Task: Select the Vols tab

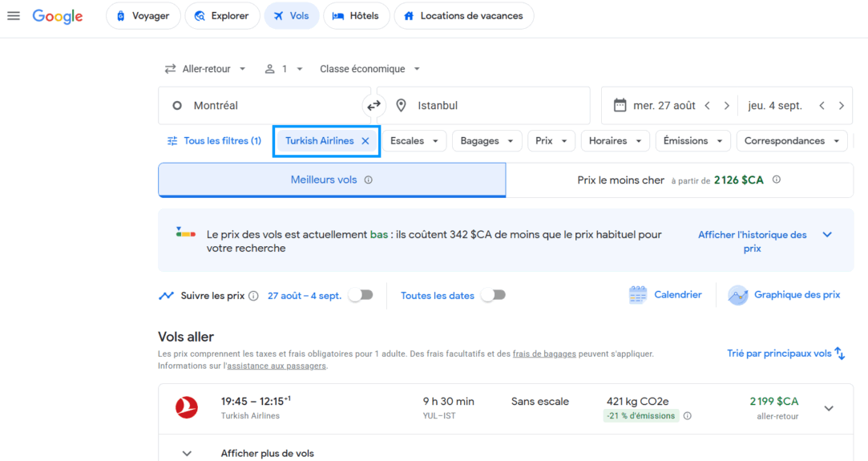Action: [x=292, y=16]
